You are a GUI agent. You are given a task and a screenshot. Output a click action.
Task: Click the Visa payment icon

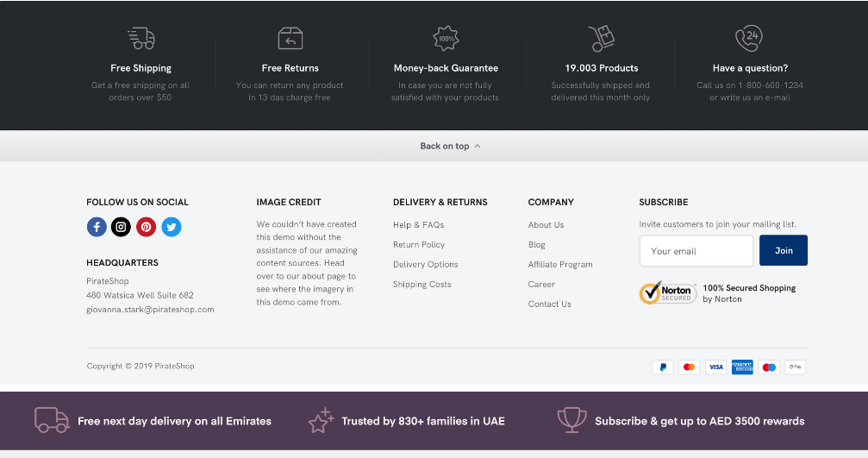[x=715, y=367]
